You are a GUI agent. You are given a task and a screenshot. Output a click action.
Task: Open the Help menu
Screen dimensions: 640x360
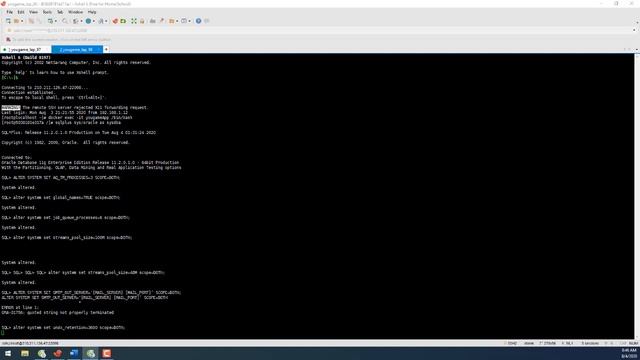(92, 12)
